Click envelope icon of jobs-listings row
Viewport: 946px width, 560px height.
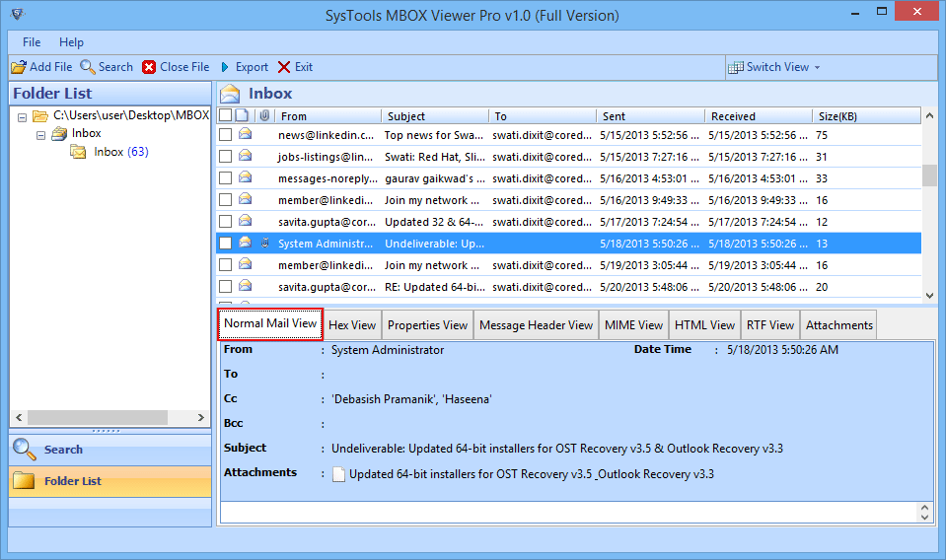[245, 156]
